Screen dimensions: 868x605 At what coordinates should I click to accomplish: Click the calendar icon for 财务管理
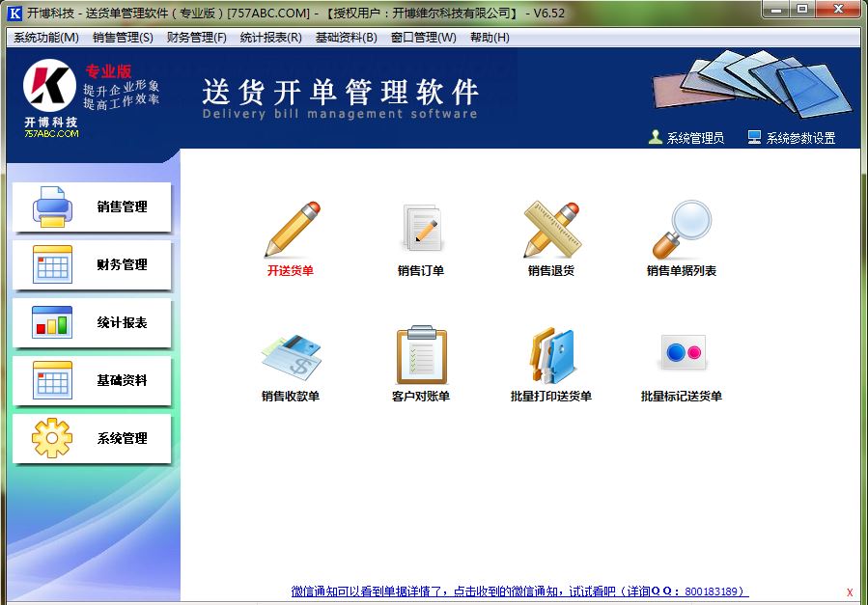[52, 264]
